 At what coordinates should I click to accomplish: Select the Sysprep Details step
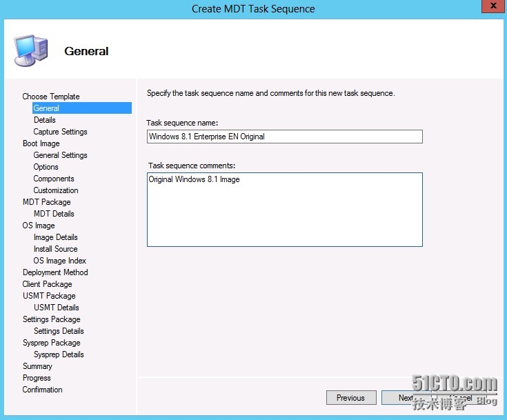(x=59, y=354)
